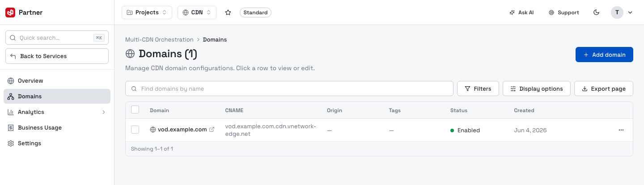Open external link icon beside vod.example.com

pos(212,130)
